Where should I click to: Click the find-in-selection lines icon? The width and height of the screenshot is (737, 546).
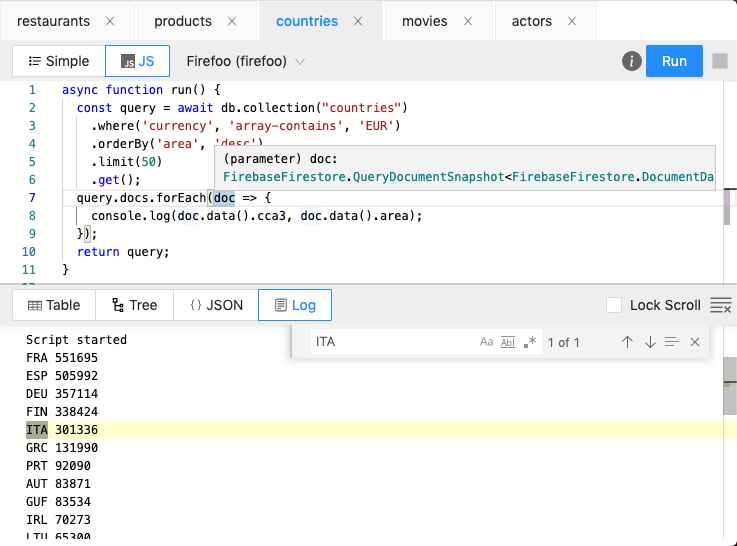pyautogui.click(x=672, y=342)
